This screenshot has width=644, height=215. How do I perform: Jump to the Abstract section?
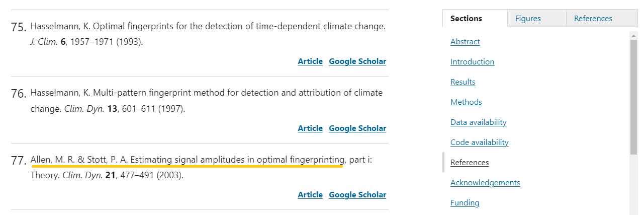(x=465, y=42)
